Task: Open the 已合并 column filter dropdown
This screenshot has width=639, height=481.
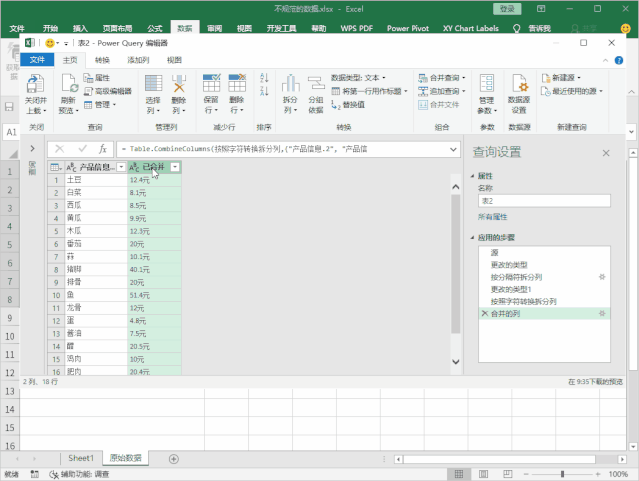Action: point(175,167)
